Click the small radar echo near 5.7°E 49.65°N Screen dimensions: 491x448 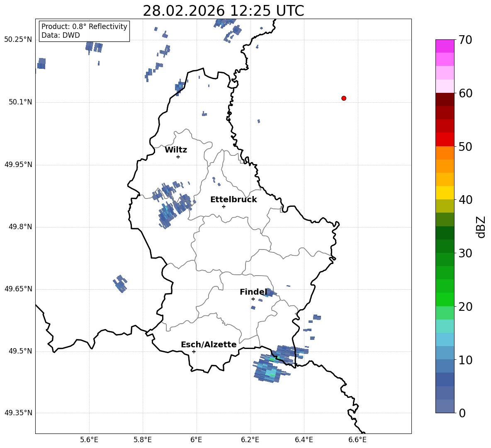[120, 284]
